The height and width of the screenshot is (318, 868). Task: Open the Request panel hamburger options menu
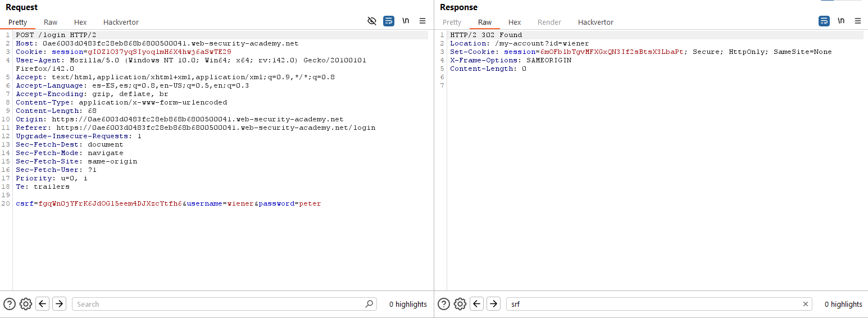(422, 21)
